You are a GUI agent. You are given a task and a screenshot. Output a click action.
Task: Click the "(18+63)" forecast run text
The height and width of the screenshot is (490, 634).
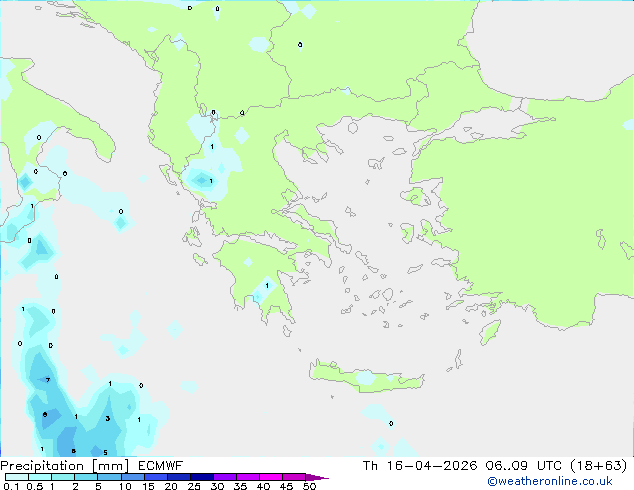[x=599, y=466]
